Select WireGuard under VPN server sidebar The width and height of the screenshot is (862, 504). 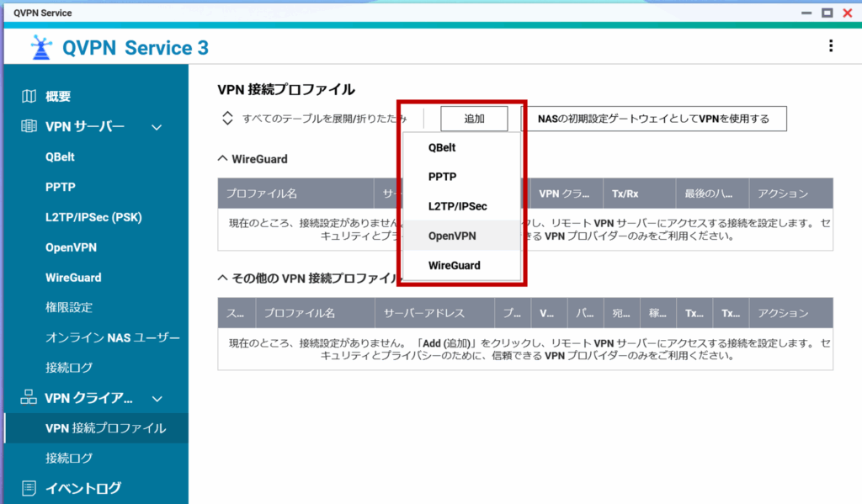(73, 278)
